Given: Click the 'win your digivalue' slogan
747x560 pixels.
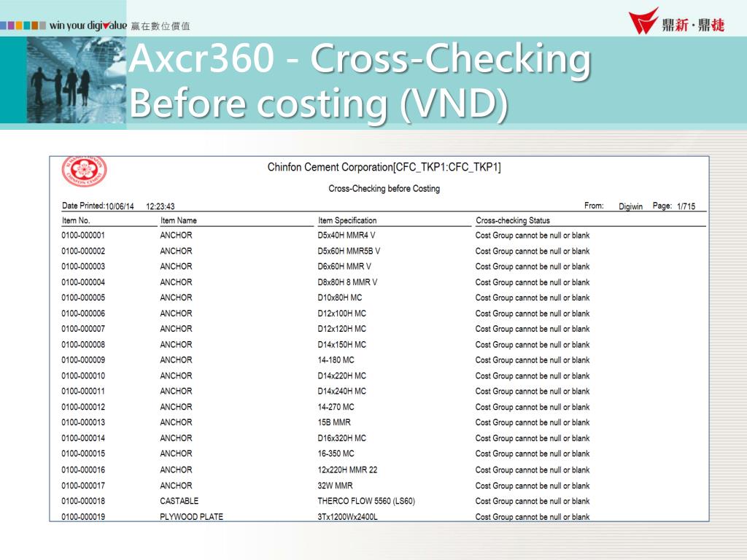Looking at the screenshot, I should tap(88, 26).
